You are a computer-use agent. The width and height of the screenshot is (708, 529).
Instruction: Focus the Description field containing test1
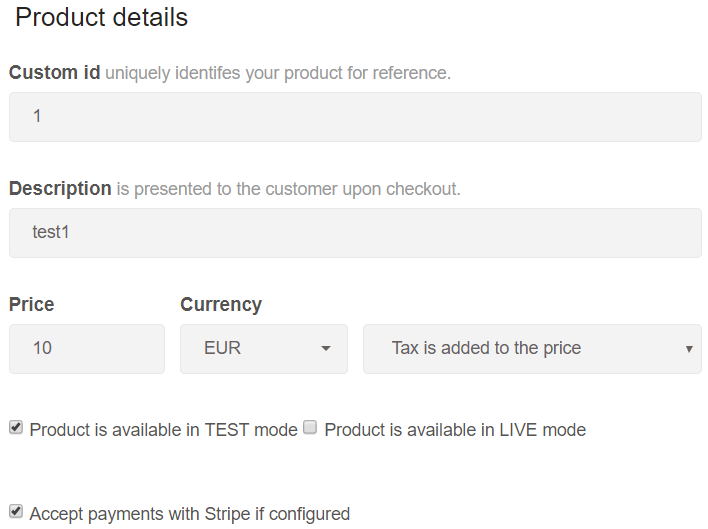point(355,233)
